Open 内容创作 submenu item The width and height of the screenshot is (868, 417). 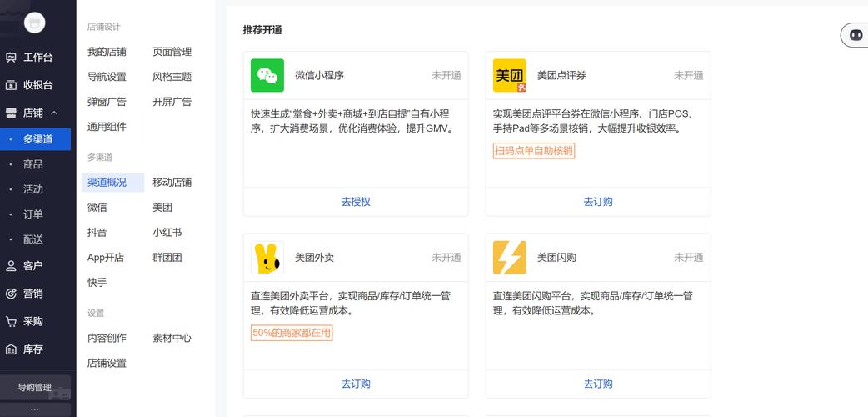[107, 338]
